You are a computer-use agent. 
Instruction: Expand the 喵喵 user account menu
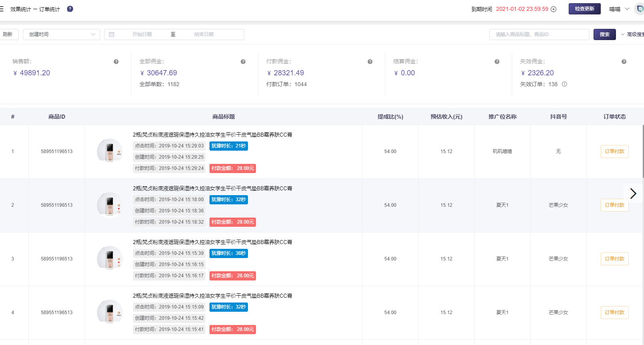coord(619,9)
